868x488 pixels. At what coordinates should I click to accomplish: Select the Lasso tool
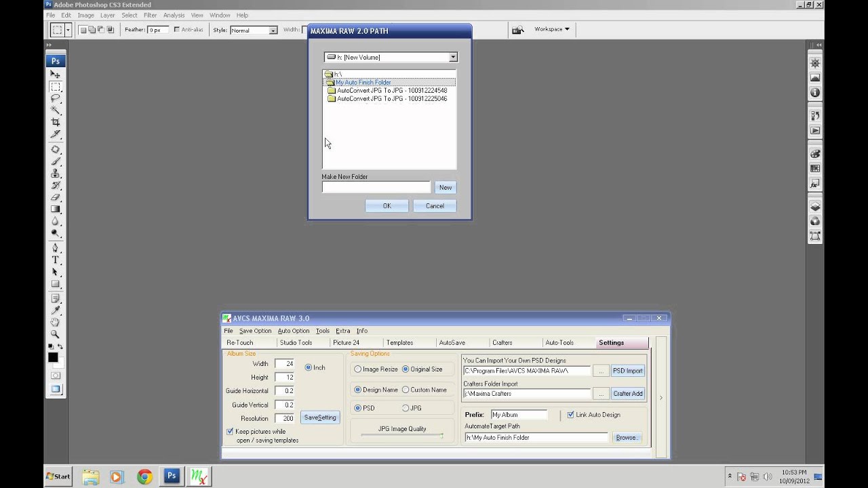(x=56, y=98)
